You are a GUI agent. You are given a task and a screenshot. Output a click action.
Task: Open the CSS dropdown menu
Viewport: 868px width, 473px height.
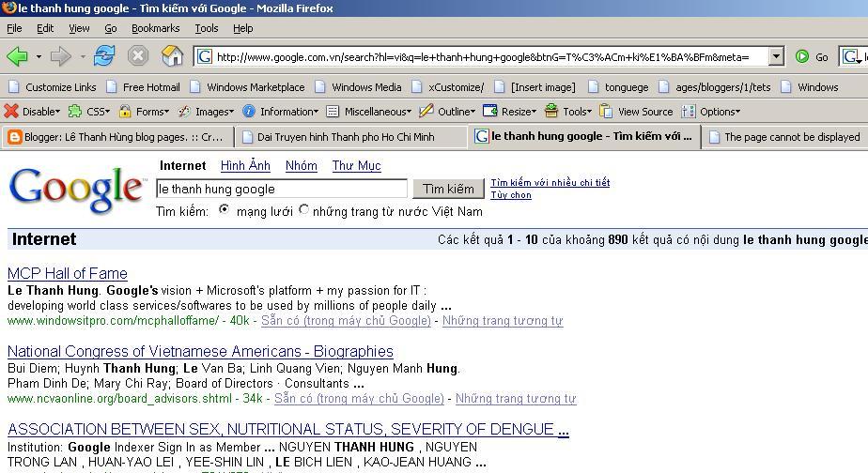[x=107, y=112]
